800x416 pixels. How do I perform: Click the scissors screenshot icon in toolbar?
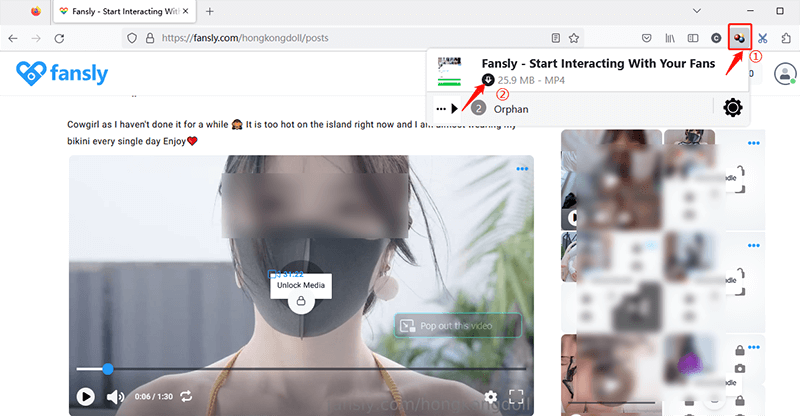[763, 38]
